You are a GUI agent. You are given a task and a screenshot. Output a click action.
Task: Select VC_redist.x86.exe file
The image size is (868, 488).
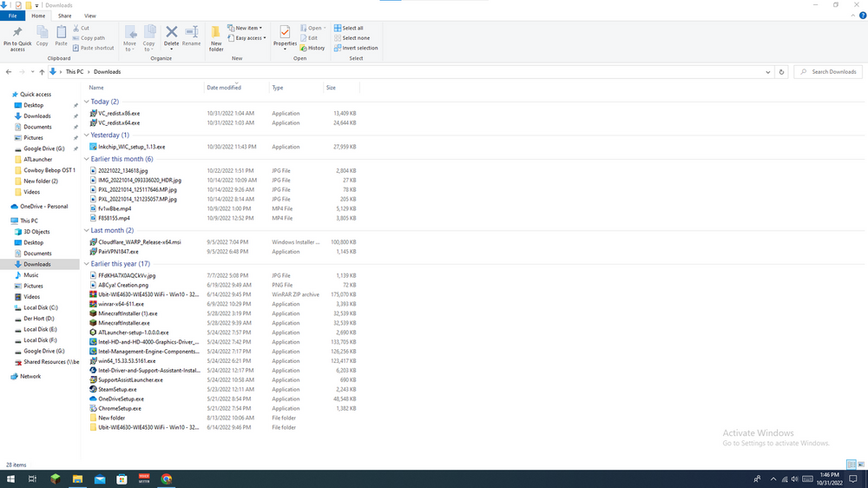(x=119, y=114)
